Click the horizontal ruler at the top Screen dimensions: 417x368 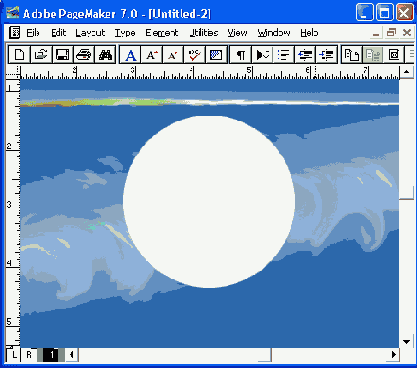click(209, 72)
